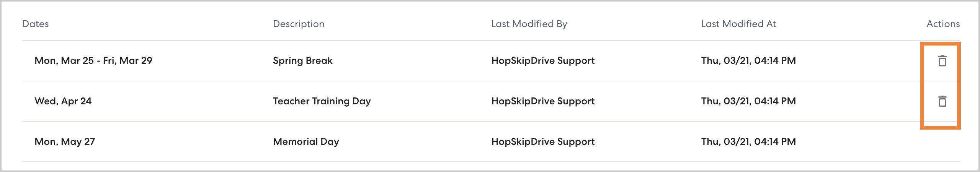Delete the Teacher Training Day entry
The width and height of the screenshot is (980, 172).
click(x=942, y=101)
